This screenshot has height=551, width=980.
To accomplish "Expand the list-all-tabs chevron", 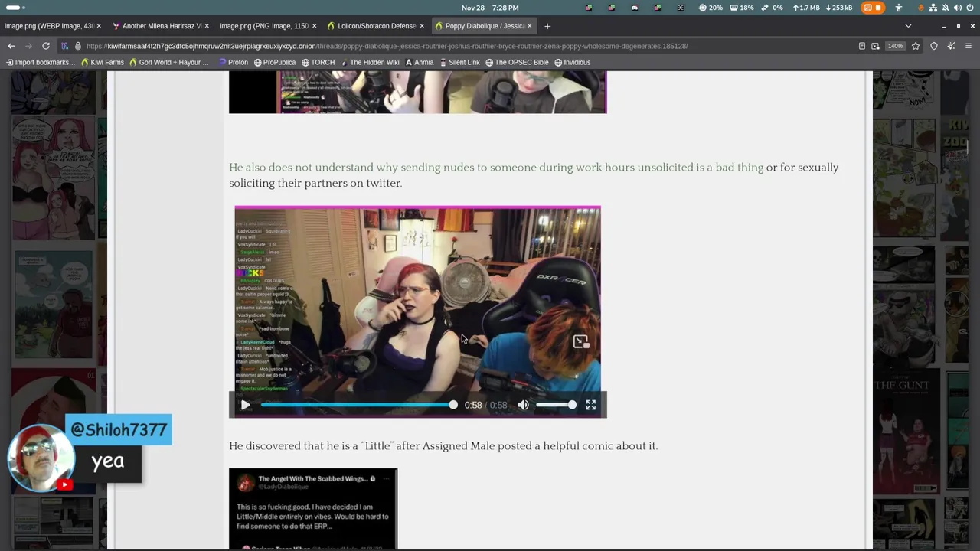I will [908, 26].
